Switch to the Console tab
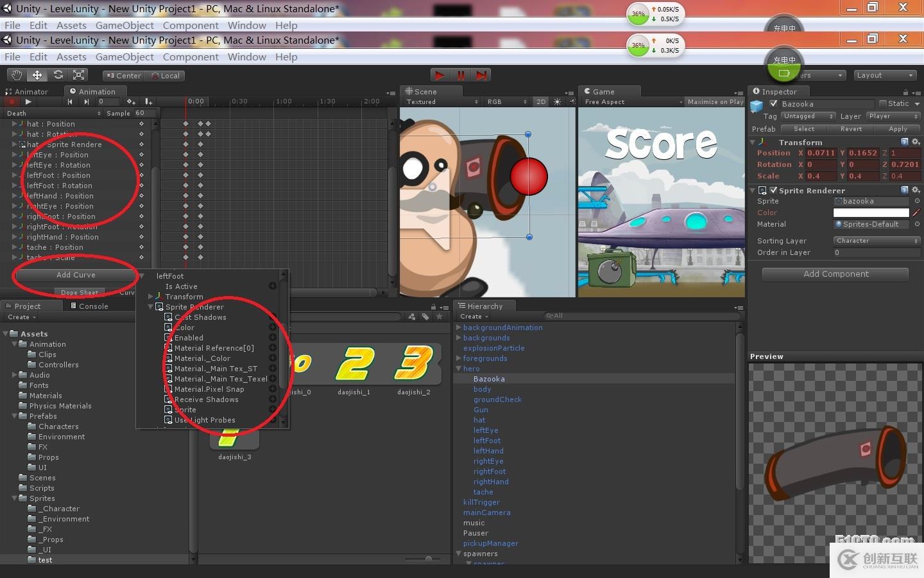Image resolution: width=924 pixels, height=578 pixels. pos(89,306)
